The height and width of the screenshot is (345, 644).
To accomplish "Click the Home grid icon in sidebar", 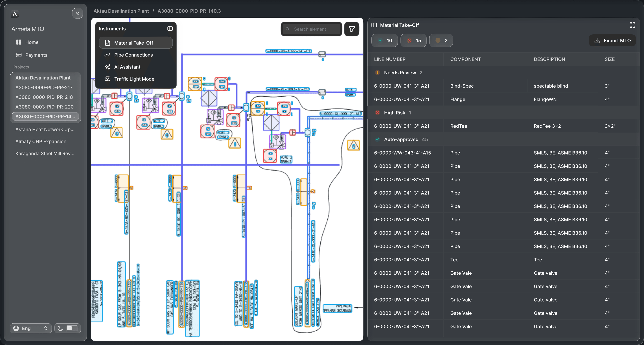I will tap(18, 42).
